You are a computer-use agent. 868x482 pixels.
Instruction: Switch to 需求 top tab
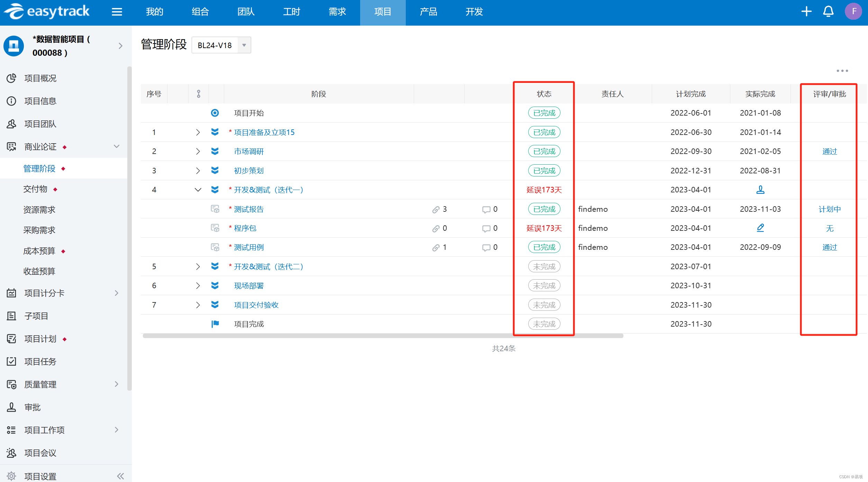coord(337,12)
